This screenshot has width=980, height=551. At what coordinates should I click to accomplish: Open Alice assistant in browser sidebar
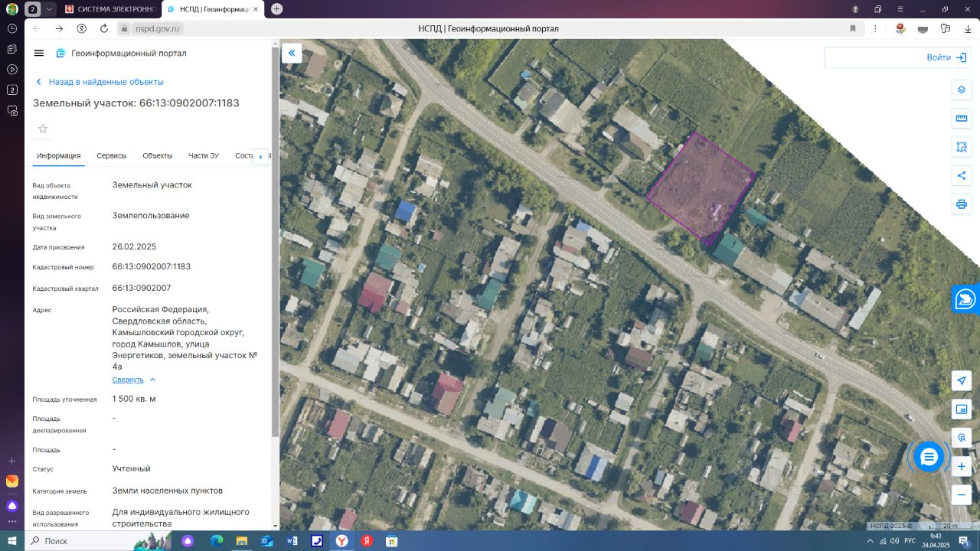click(12, 506)
